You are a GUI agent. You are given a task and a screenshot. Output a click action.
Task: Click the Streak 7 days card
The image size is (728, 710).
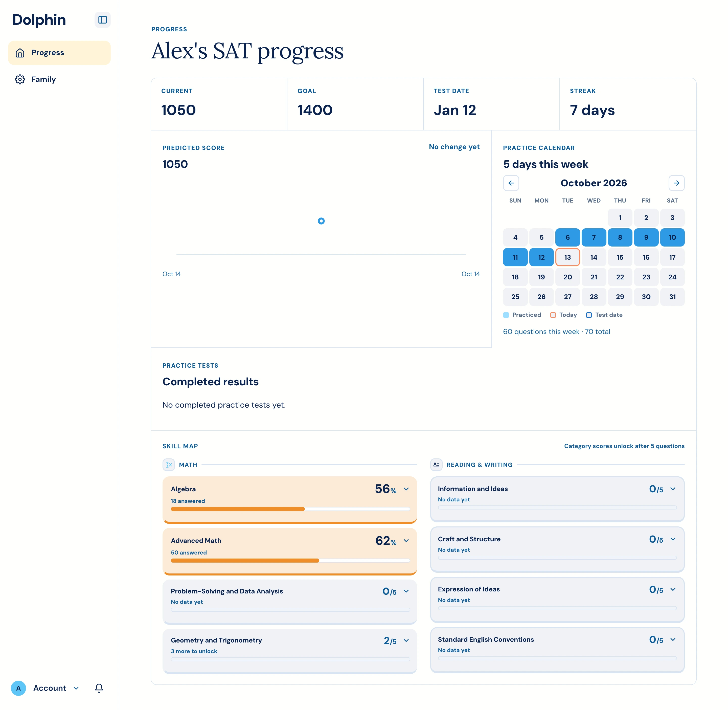(628, 104)
